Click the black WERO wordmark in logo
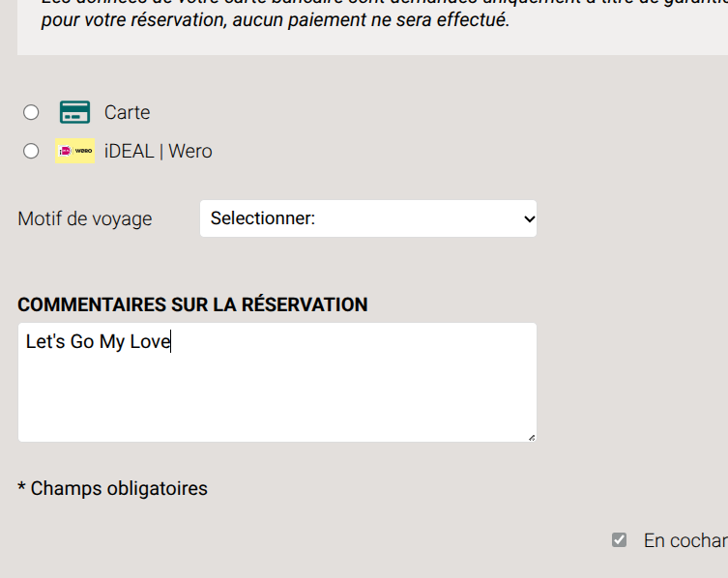Viewport: 728px width, 578px height. coord(83,151)
